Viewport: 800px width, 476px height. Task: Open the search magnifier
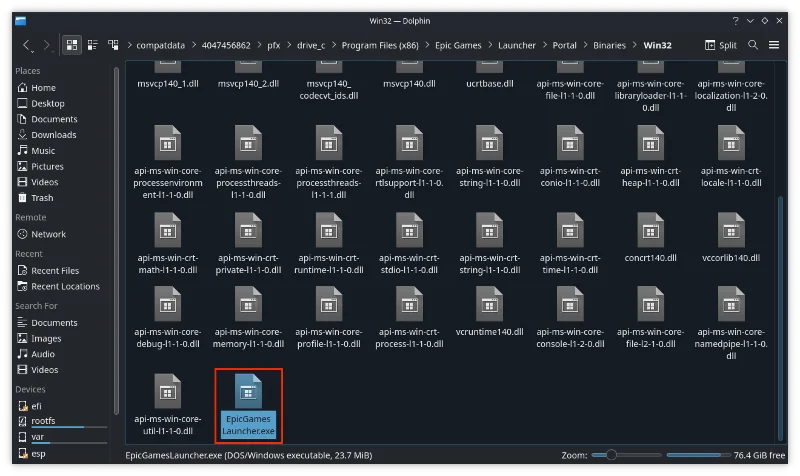[x=753, y=45]
